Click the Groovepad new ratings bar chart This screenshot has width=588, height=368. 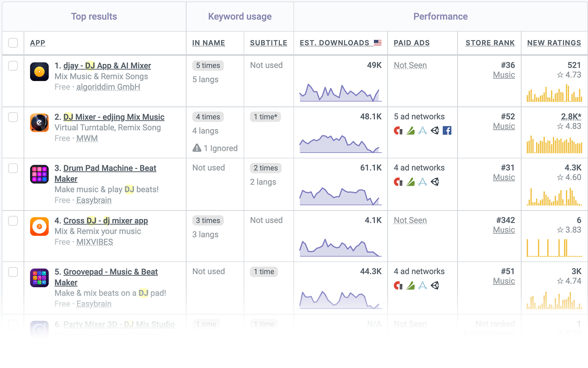(554, 300)
